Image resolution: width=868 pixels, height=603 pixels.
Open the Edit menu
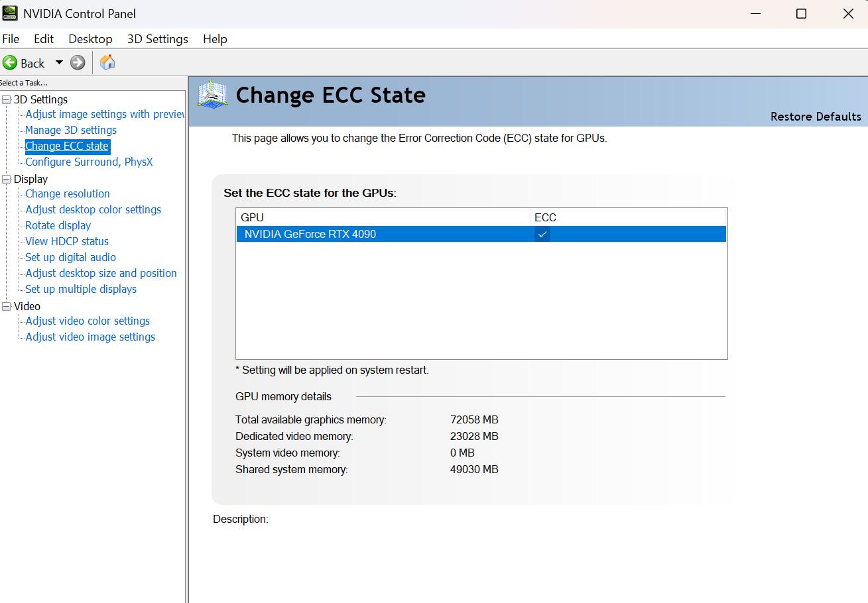point(44,39)
